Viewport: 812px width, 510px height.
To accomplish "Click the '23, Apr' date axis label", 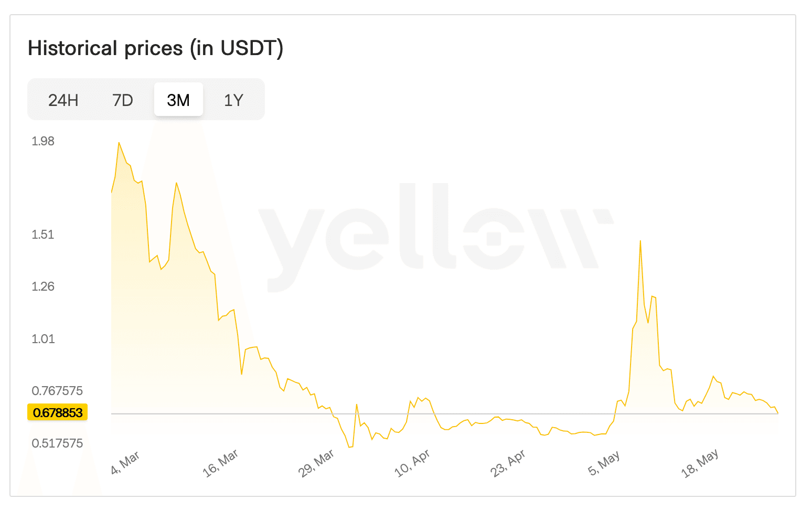I will [508, 463].
